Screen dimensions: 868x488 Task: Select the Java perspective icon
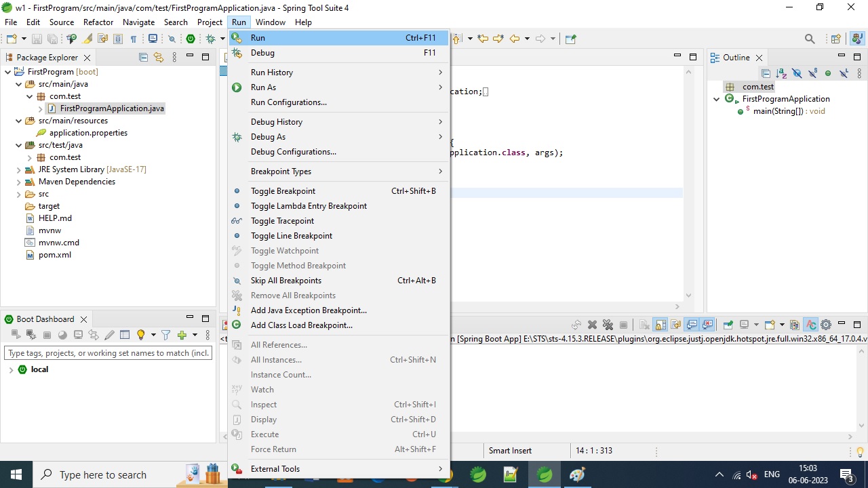tap(857, 39)
